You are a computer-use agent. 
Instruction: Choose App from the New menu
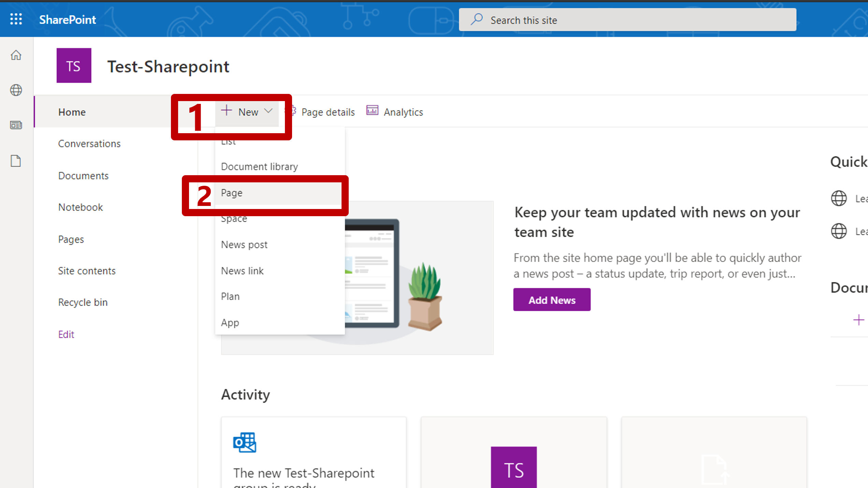pos(230,323)
